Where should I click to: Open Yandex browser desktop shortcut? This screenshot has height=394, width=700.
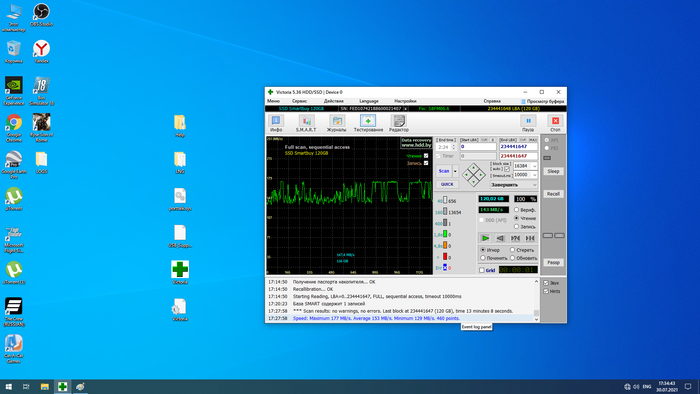(41, 52)
